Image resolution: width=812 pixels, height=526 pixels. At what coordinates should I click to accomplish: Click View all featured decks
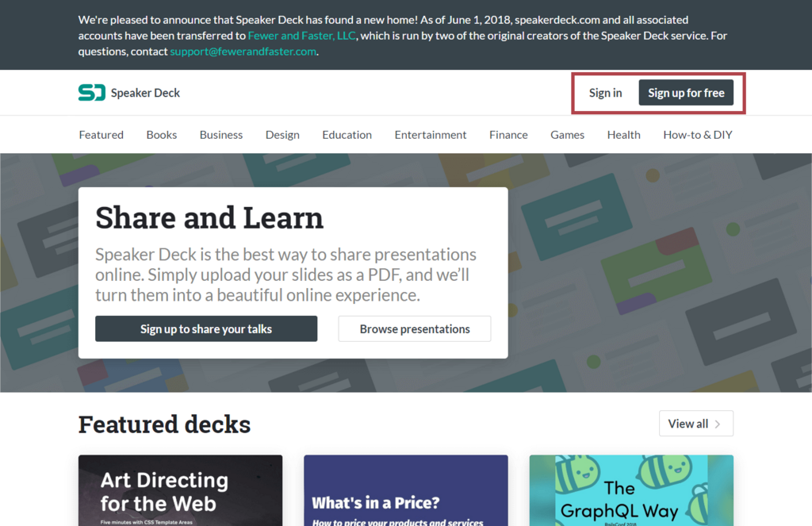click(x=696, y=424)
